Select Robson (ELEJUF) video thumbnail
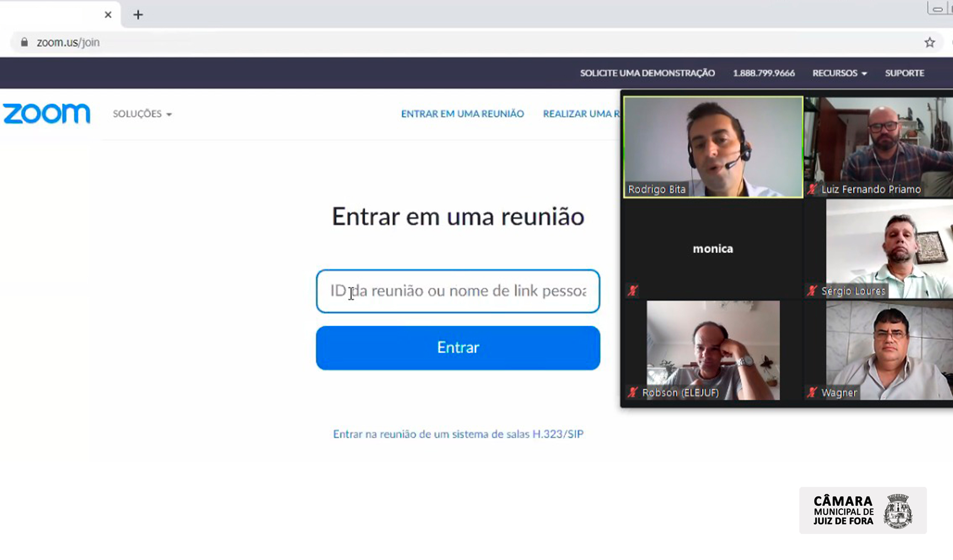Image resolution: width=953 pixels, height=560 pixels. (x=713, y=350)
